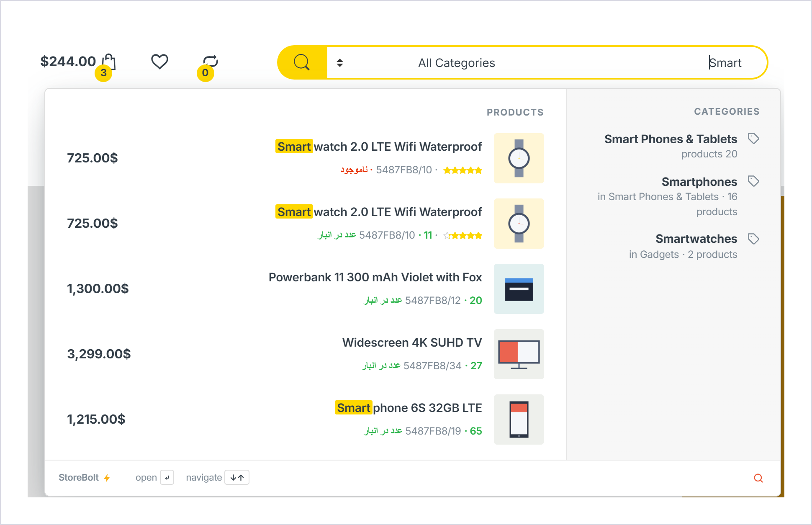
Task: Click the tag icon beside Smartphones
Action: click(x=753, y=181)
